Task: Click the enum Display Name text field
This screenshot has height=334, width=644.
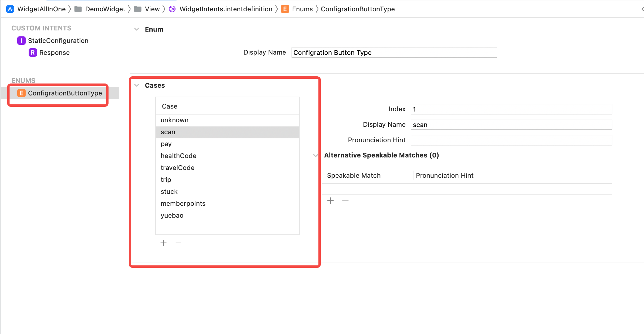Action: [x=394, y=52]
